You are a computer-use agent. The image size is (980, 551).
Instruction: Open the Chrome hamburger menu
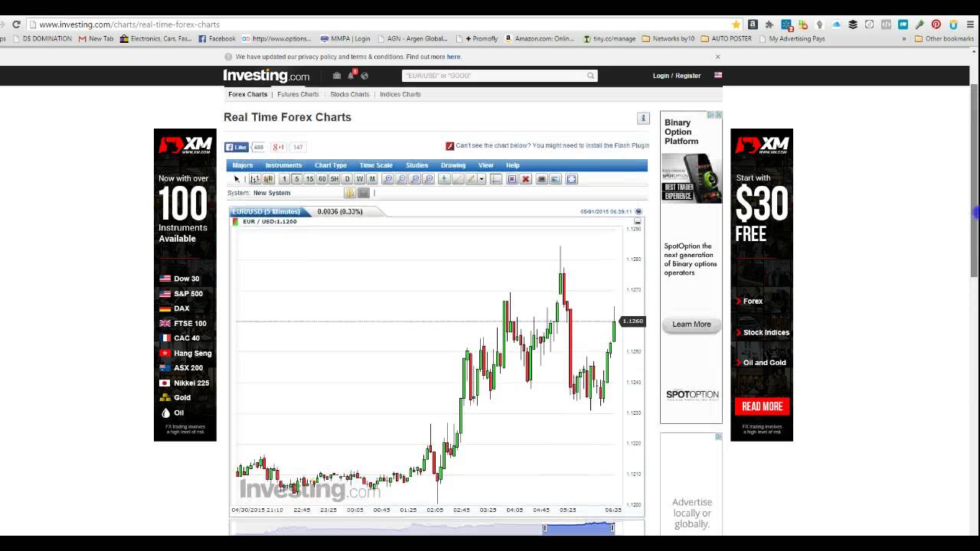tap(969, 24)
